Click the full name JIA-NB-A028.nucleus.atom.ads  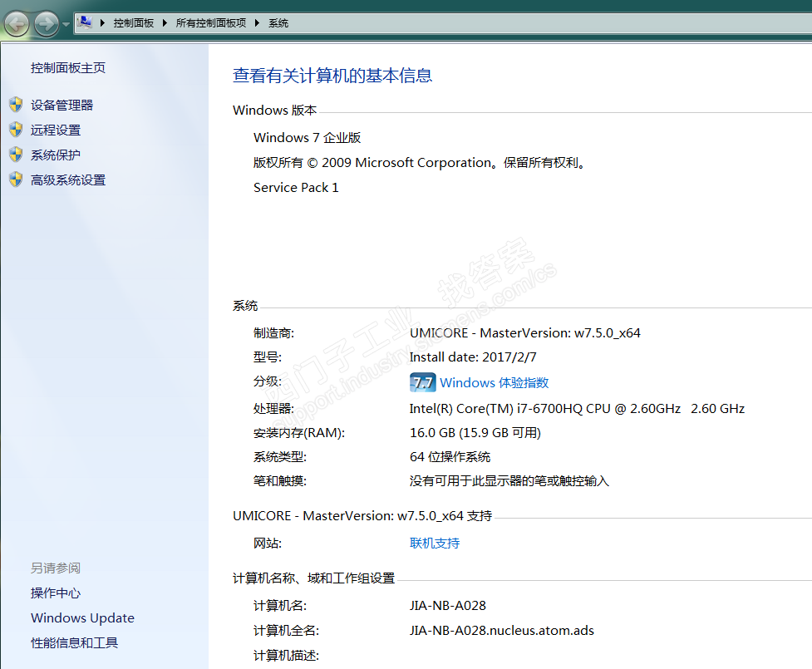[501, 630]
